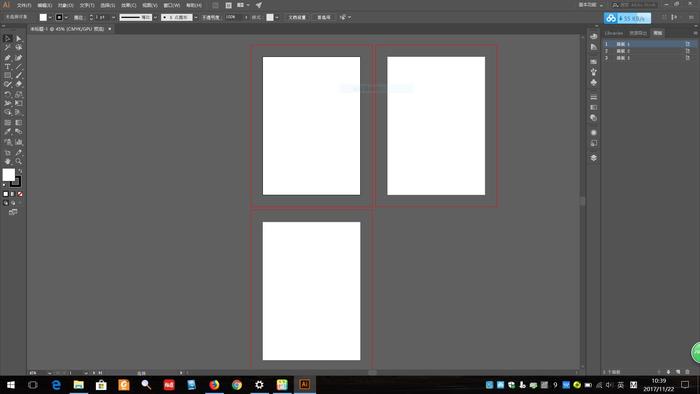Click the 文档设置 Document Setup button

click(297, 17)
